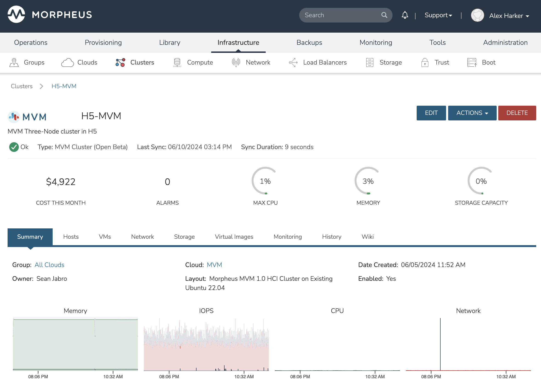This screenshot has width=541, height=392.
Task: Click the breadcrumb chevron after Clusters
Action: click(x=41, y=86)
